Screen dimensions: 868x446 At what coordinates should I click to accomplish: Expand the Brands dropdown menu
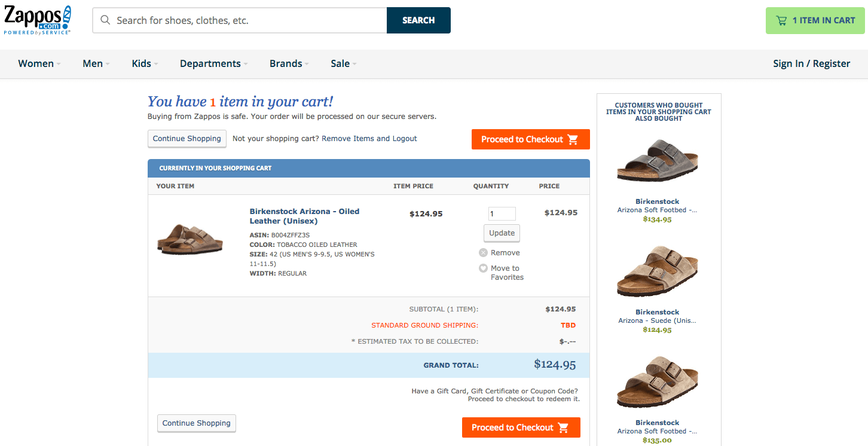pos(289,64)
